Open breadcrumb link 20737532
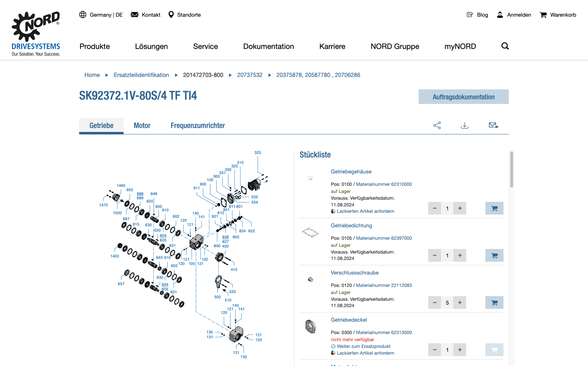588x366 pixels. pos(250,75)
